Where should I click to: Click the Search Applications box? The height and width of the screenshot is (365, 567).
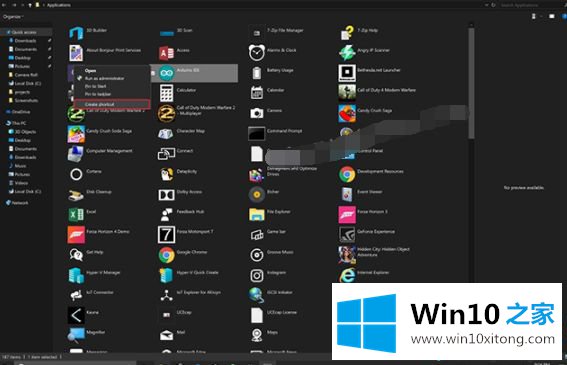pyautogui.click(x=530, y=5)
